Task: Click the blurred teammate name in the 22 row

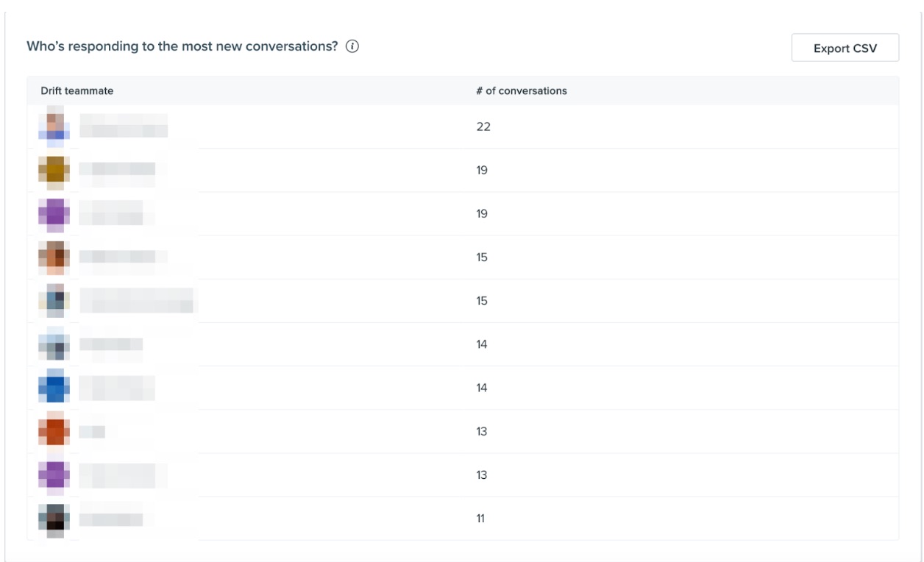Action: pos(124,127)
